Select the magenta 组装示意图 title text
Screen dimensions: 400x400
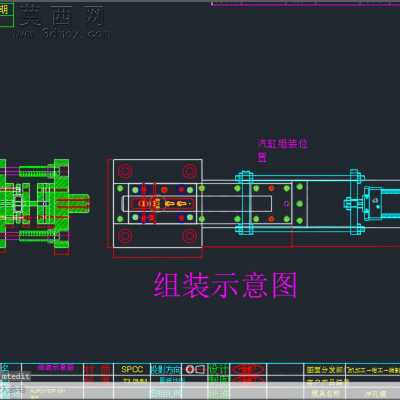[x=225, y=285]
